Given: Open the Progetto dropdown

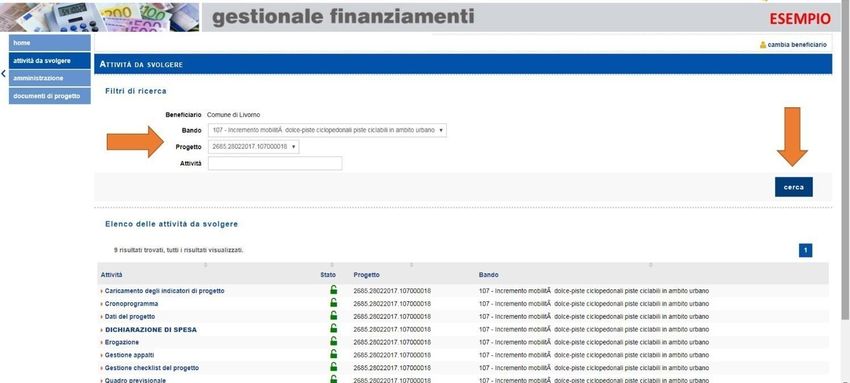Looking at the screenshot, I should [253, 147].
